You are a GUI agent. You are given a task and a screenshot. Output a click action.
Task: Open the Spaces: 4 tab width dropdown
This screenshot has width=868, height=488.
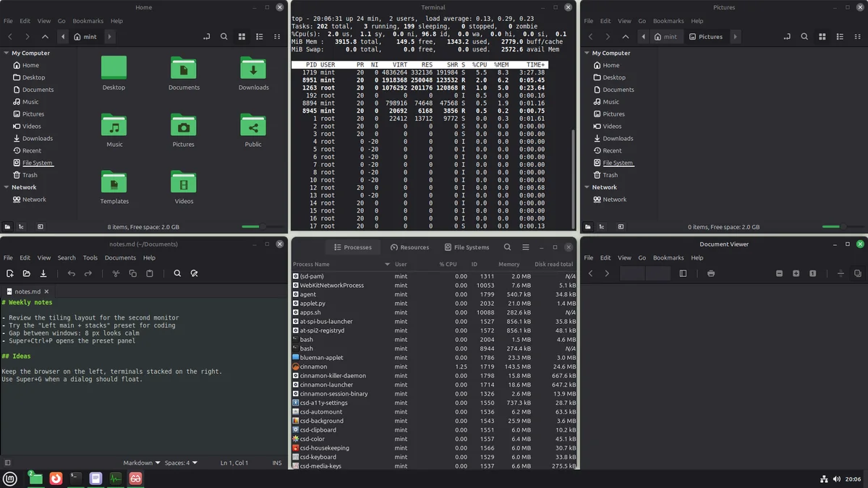tap(181, 463)
